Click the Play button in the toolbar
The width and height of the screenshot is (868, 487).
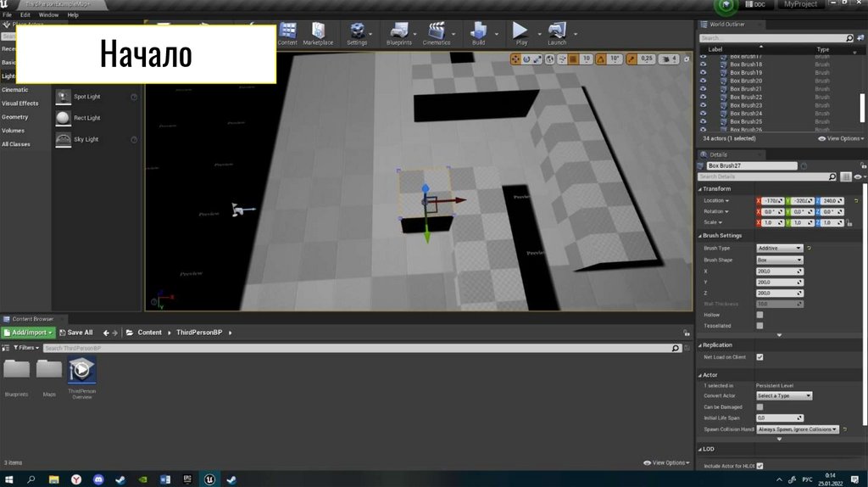[x=520, y=33]
